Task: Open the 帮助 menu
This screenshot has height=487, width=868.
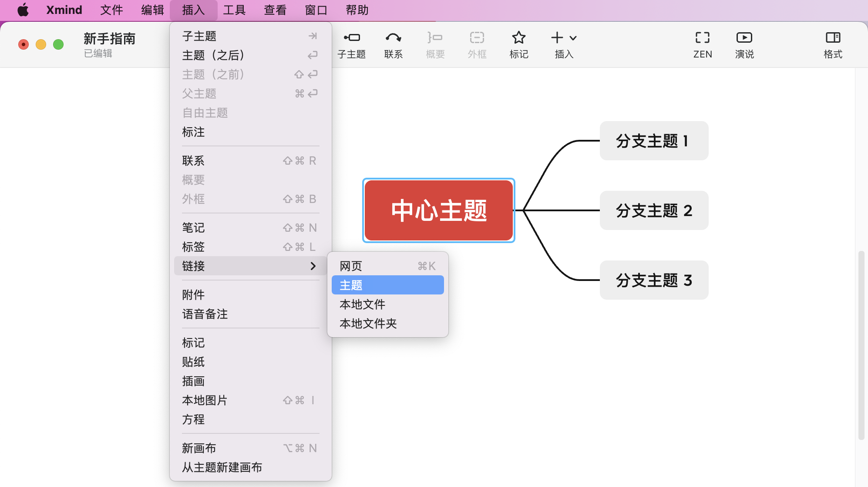Action: [357, 10]
